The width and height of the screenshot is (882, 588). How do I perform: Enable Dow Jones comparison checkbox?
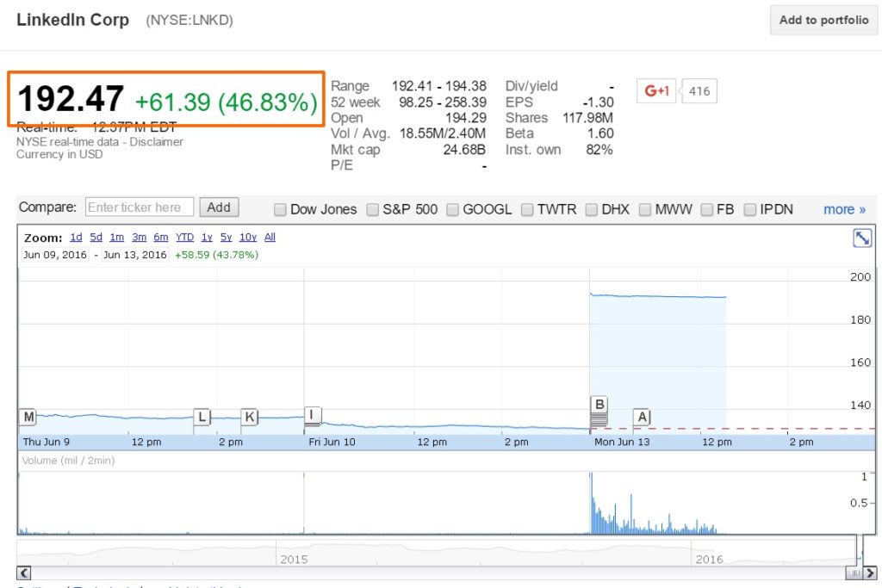280,210
